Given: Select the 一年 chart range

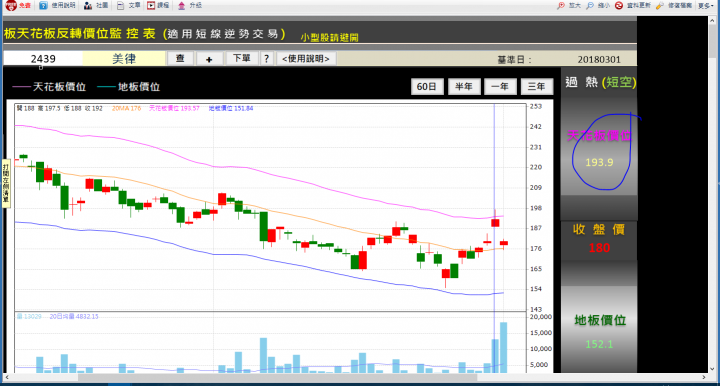Looking at the screenshot, I should click(x=500, y=86).
